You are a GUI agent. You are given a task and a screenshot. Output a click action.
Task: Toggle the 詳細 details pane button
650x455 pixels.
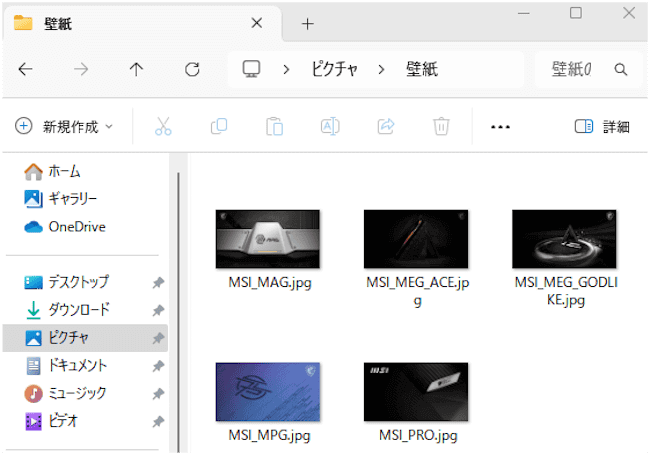[x=602, y=126]
